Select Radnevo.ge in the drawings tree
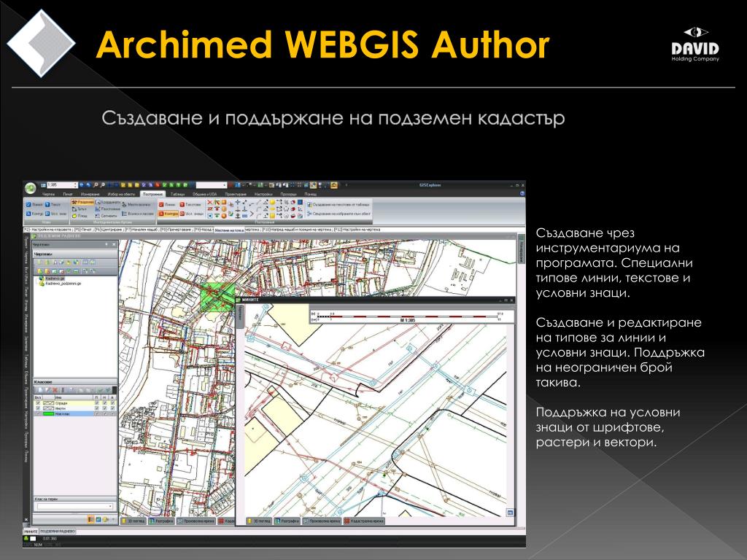 [55, 279]
